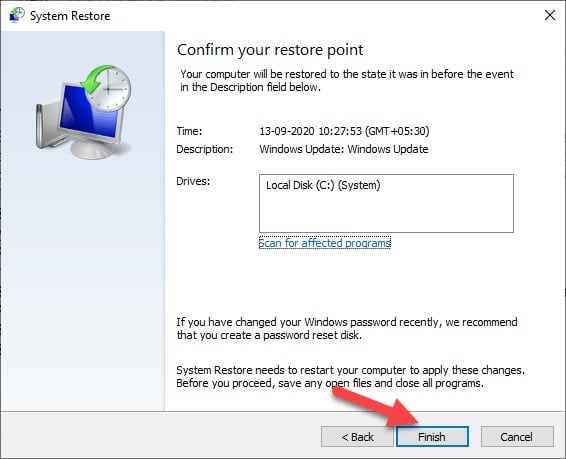Click the password reset disk recommendation text

[347, 328]
